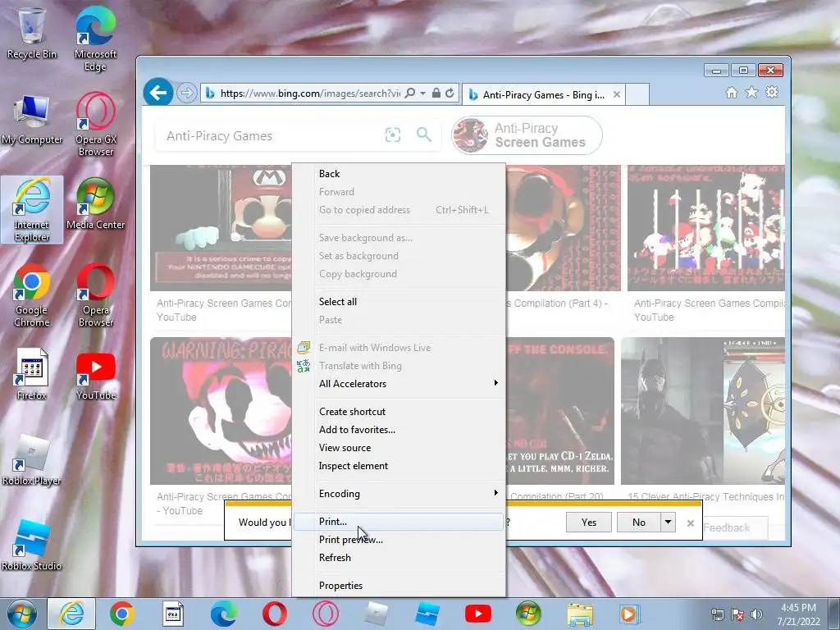Click the volume speaker tray icon
The width and height of the screenshot is (840, 630).
(x=756, y=615)
